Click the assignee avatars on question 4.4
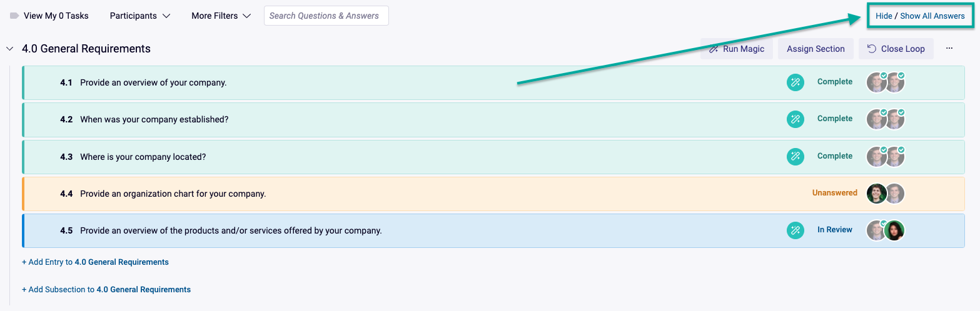Viewport: 980px width, 311px height. (886, 194)
